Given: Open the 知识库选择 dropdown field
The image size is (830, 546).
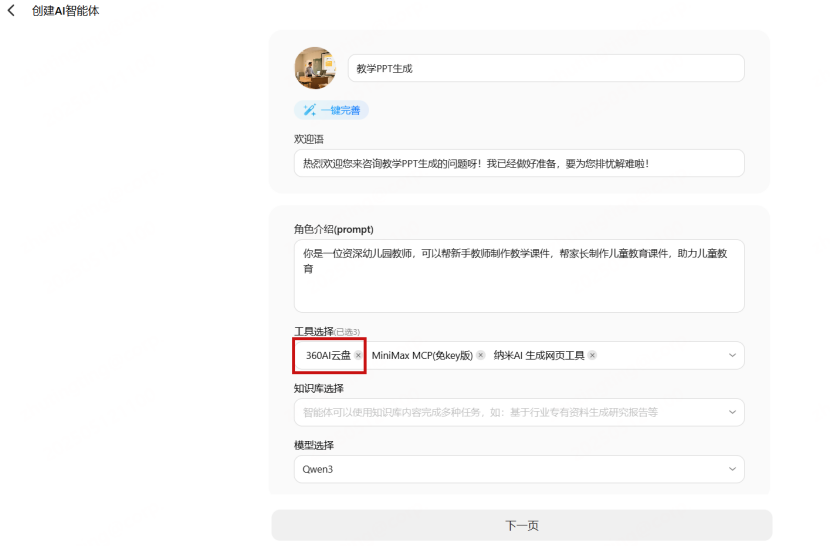Looking at the screenshot, I should coord(510,412).
